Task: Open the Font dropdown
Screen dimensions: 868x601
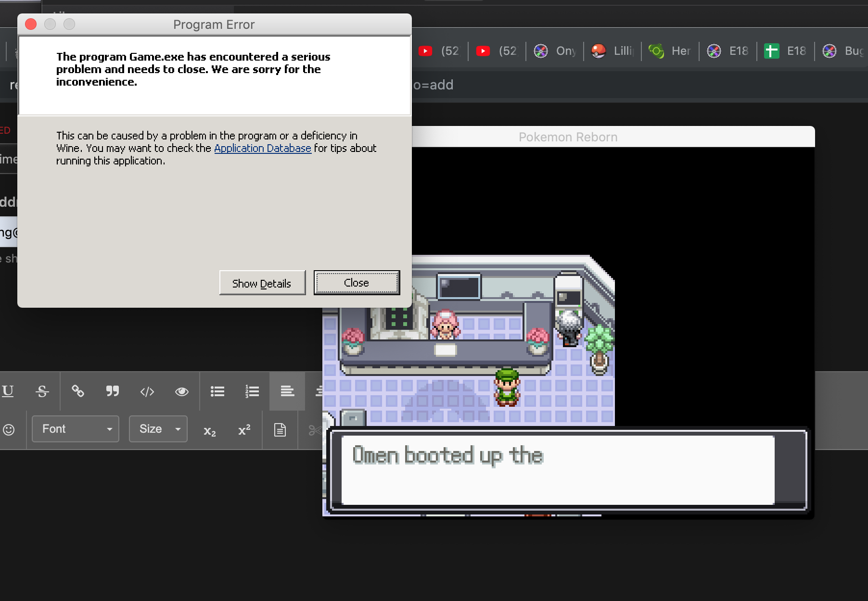Action: (76, 429)
